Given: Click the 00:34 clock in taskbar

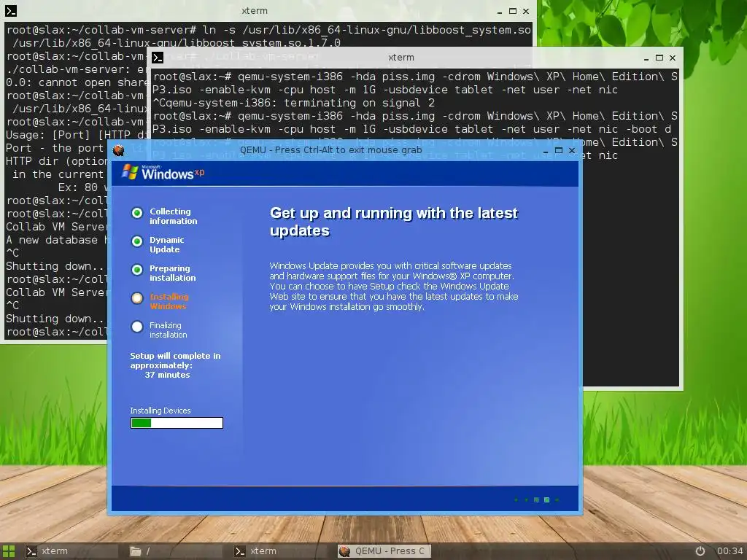Looking at the screenshot, I should 729,551.
